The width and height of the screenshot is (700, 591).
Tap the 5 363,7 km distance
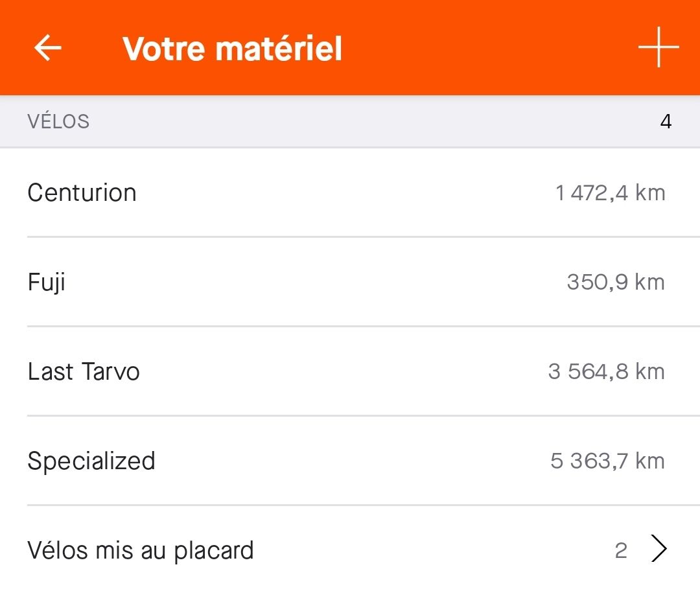607,461
